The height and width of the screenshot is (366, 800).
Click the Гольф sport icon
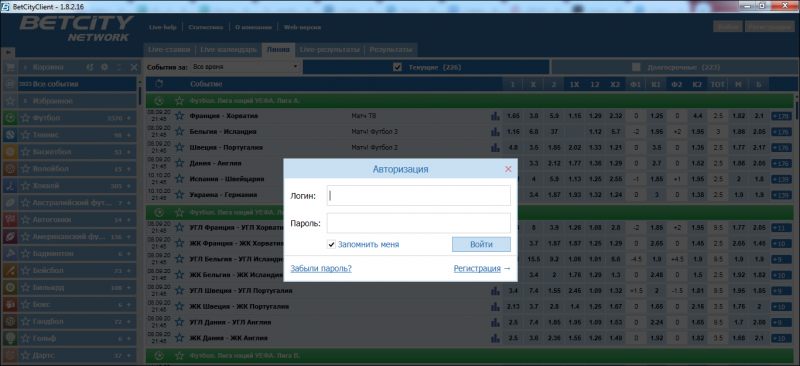9,338
